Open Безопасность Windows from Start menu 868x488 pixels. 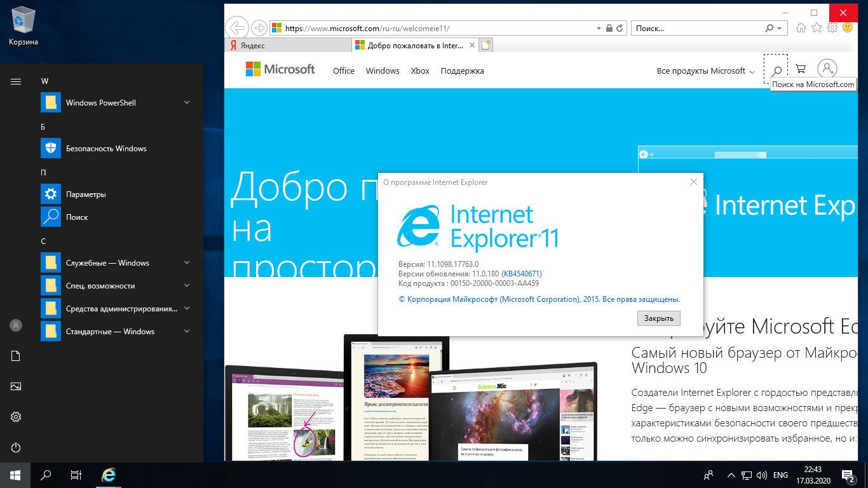(116, 149)
